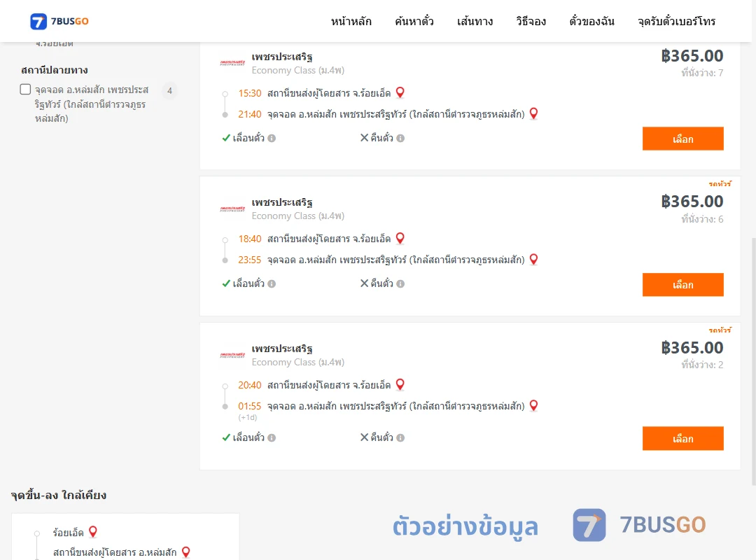
Task: Open the หน้าหลัก menu item
Action: pos(351,21)
